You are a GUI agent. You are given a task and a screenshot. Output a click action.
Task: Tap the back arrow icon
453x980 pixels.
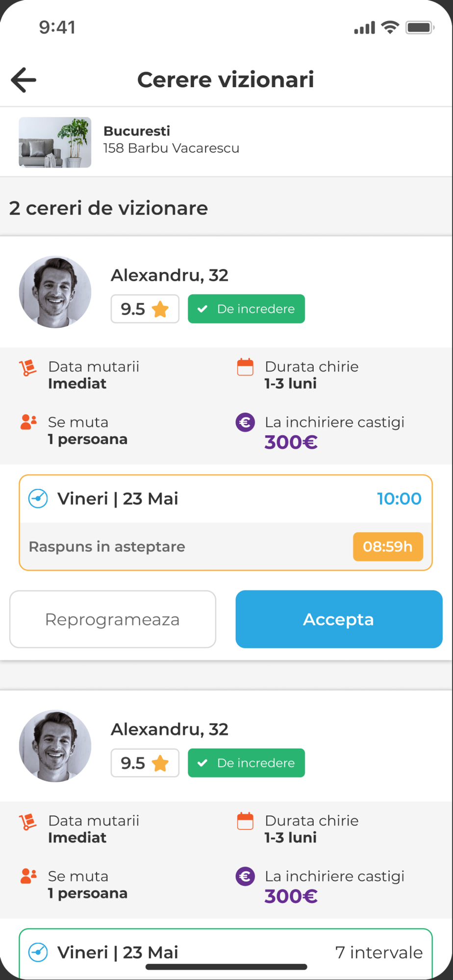pyautogui.click(x=24, y=80)
